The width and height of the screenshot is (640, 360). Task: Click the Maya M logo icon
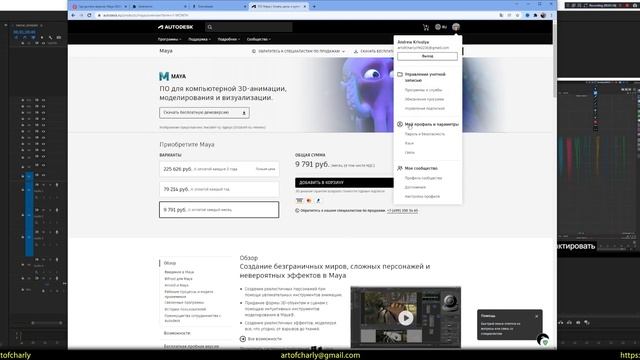point(164,76)
